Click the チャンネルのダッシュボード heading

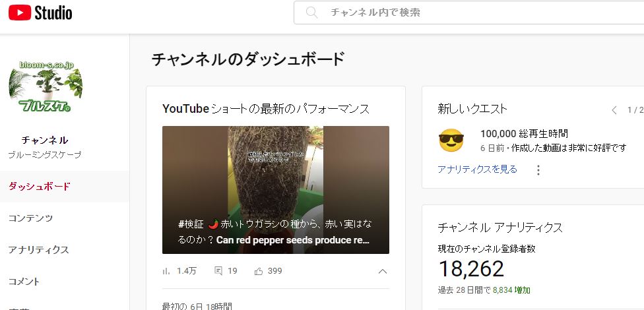coord(248,59)
